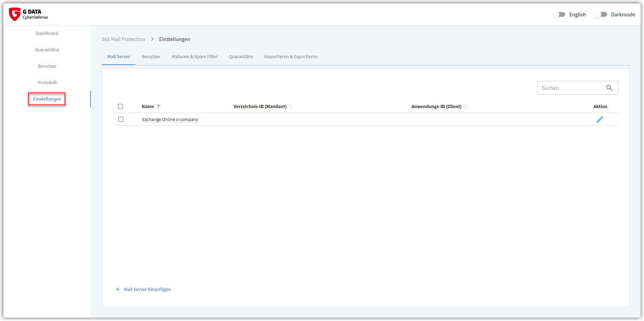Click the Verzeichnis-ID (Mandant) column header
644x321 pixels.
[x=260, y=106]
